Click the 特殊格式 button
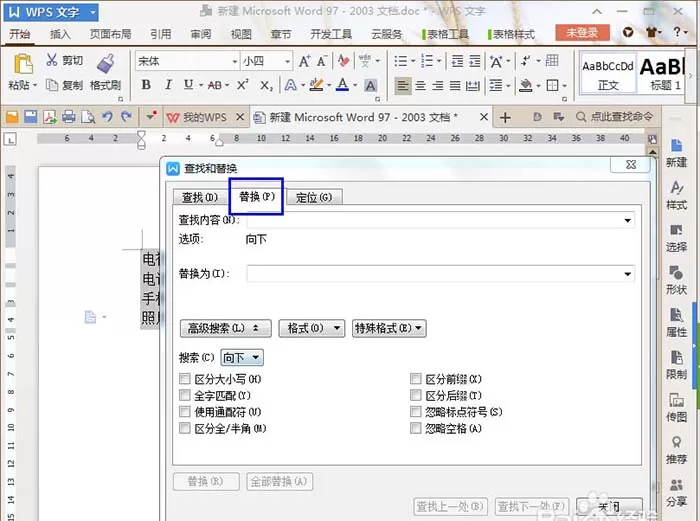Screen dimensions: 700x521 389,329
